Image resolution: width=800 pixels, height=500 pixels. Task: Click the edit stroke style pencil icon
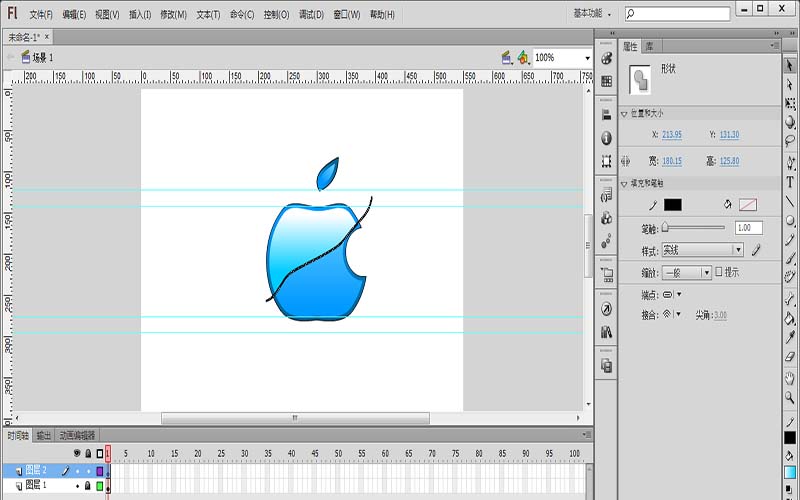point(756,249)
